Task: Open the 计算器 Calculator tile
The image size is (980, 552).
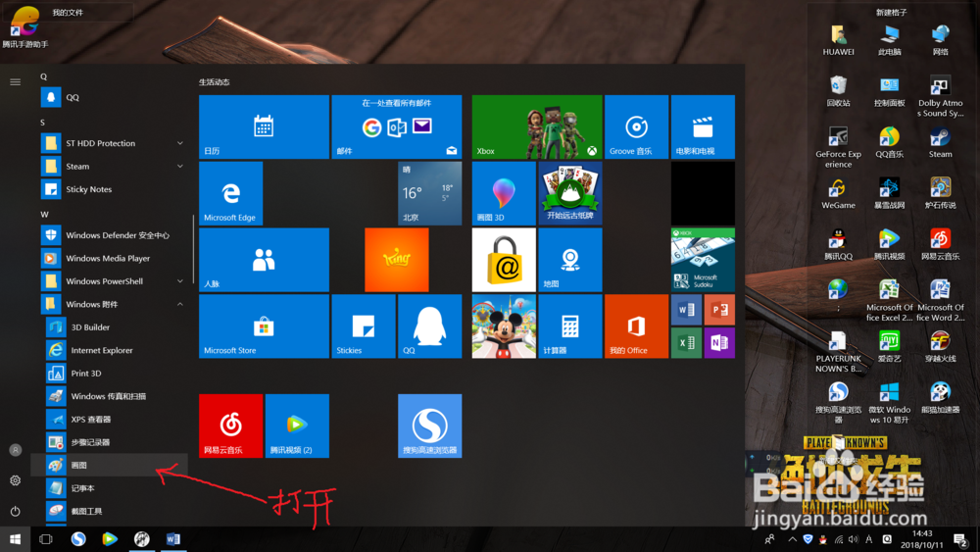Action: coord(570,326)
